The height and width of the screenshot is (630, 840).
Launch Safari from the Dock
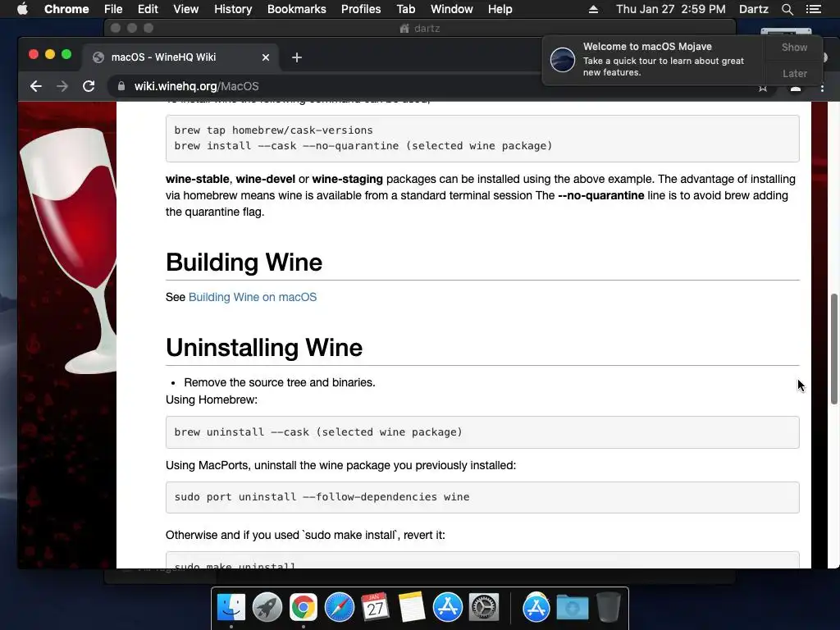pyautogui.click(x=339, y=608)
